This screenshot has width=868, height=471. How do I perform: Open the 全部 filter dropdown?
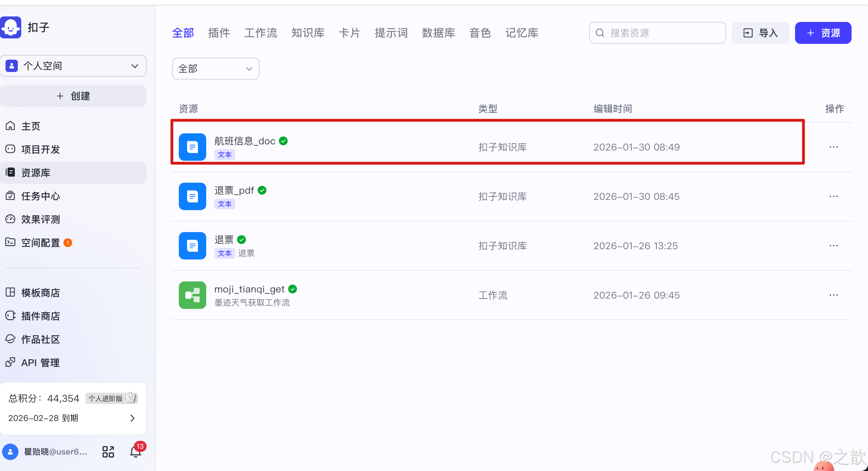click(215, 69)
